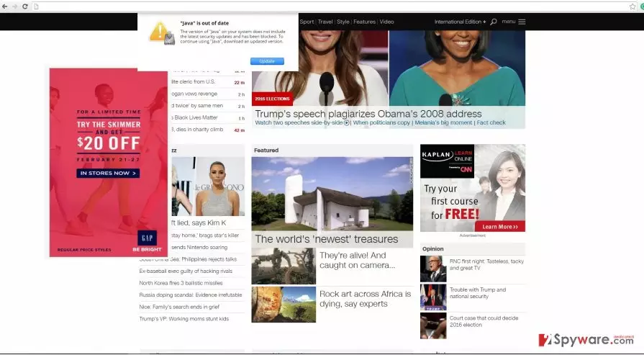The image size is (644, 355).
Task: Open Rock art across Africa story
Action: point(365,299)
